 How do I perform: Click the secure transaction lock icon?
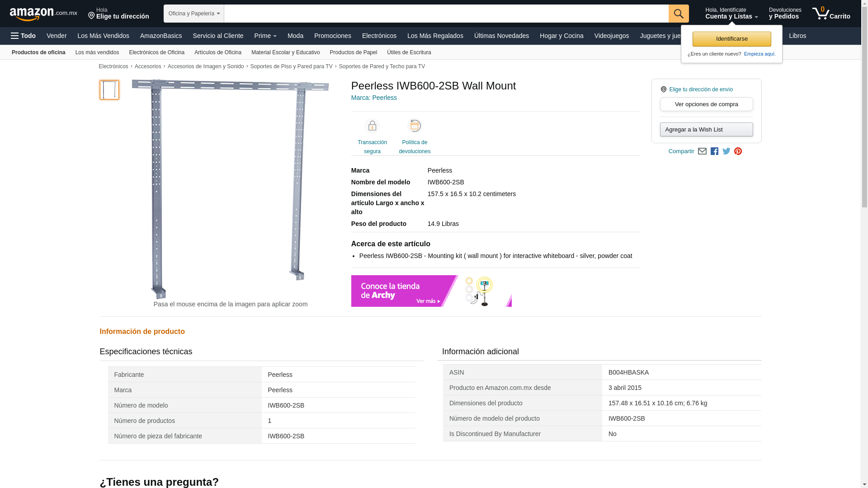(x=372, y=126)
